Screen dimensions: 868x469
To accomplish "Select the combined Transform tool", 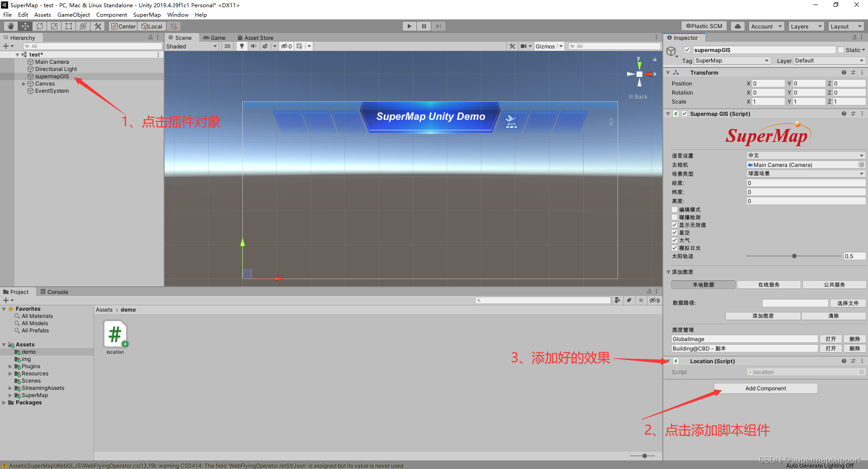I will (83, 26).
